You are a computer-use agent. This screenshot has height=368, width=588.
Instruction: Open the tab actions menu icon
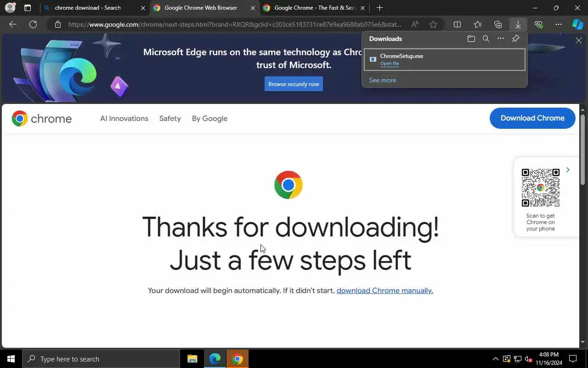pyautogui.click(x=28, y=8)
